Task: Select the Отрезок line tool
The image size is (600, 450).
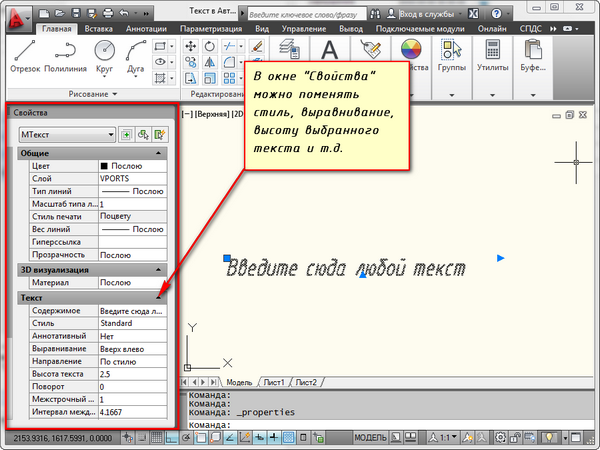Action: click(x=25, y=56)
